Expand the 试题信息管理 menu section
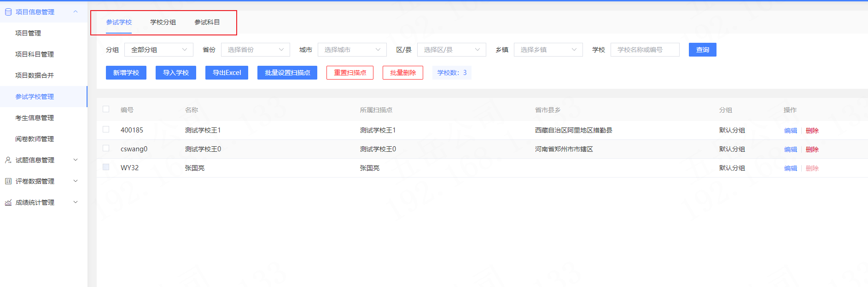This screenshot has width=868, height=287. point(76,160)
